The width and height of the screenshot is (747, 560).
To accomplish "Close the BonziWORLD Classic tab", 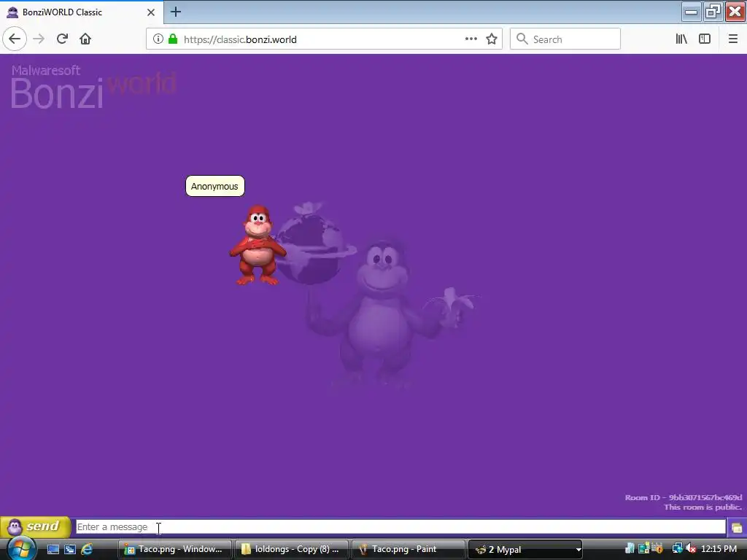I will (151, 12).
